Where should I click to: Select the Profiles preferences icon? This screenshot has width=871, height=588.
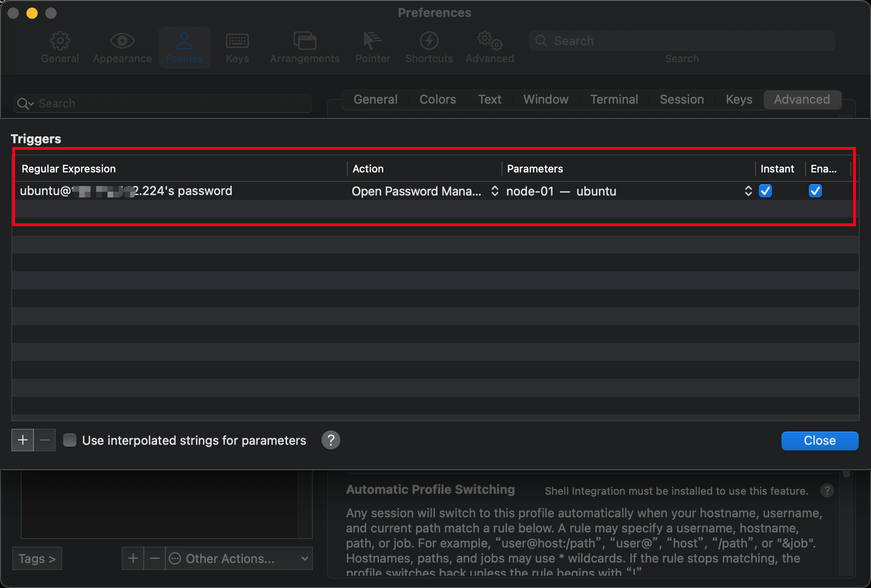[184, 47]
